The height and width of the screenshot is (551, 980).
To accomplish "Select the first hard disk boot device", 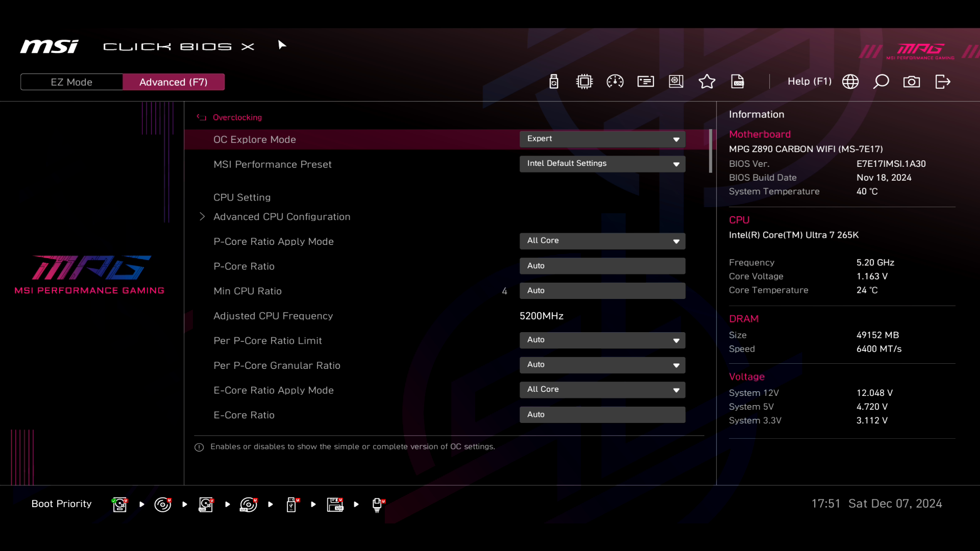I will [x=120, y=505].
